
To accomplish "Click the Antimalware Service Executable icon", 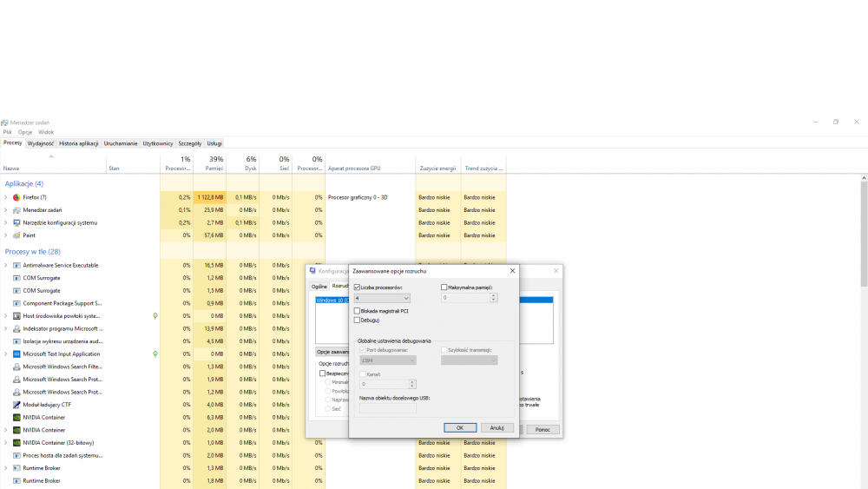I will tap(16, 265).
